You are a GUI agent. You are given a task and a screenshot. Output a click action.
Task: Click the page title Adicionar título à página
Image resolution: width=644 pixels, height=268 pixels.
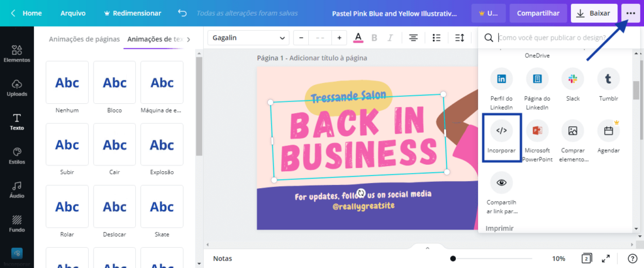click(328, 58)
